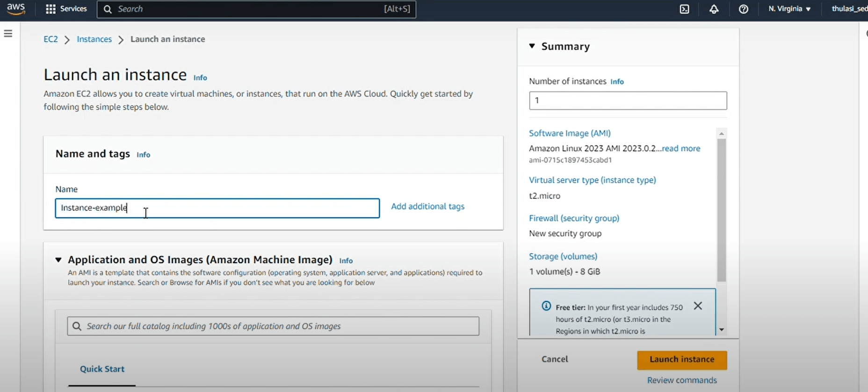868x392 pixels.
Task: Click the Cancel button
Action: point(555,359)
